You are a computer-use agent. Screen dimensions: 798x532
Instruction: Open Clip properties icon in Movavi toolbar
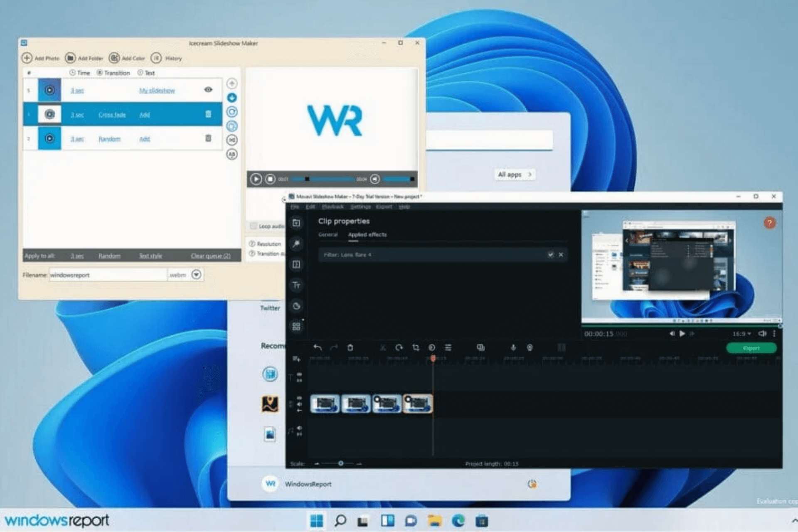click(448, 347)
